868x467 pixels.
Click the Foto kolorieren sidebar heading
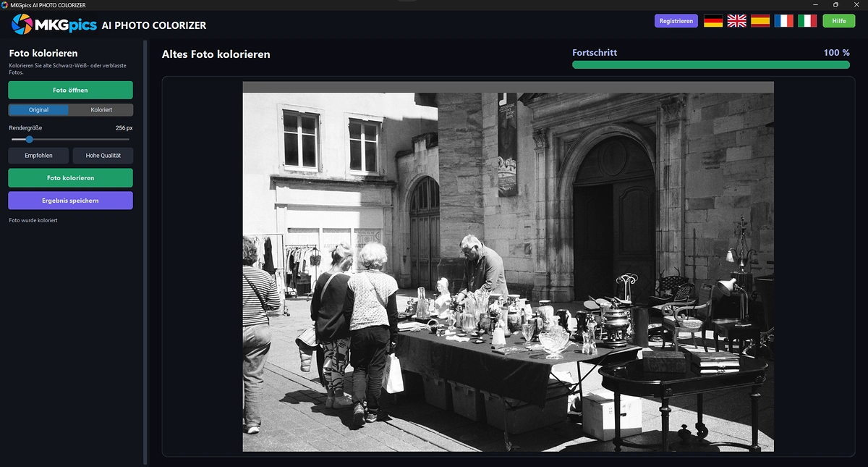pos(43,53)
